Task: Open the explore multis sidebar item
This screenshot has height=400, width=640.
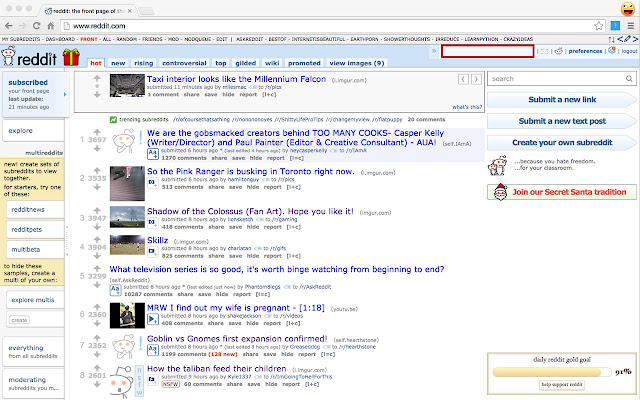Action: pos(35,300)
